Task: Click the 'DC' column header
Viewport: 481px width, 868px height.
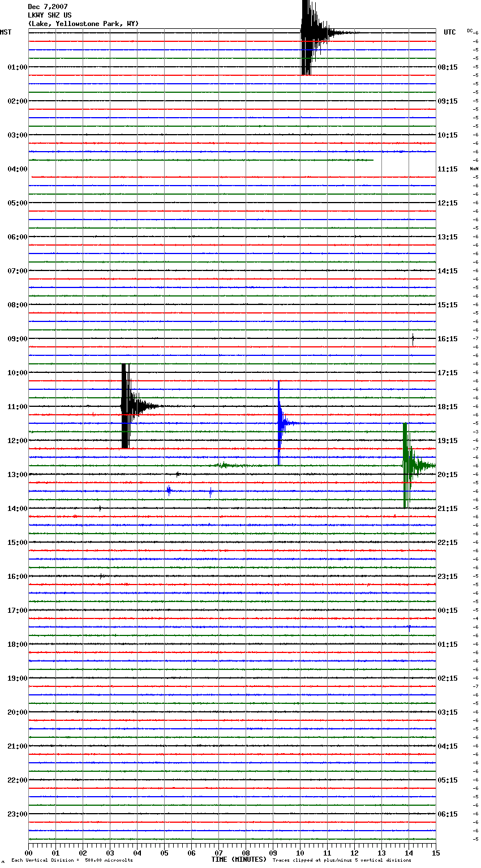Action: click(470, 31)
